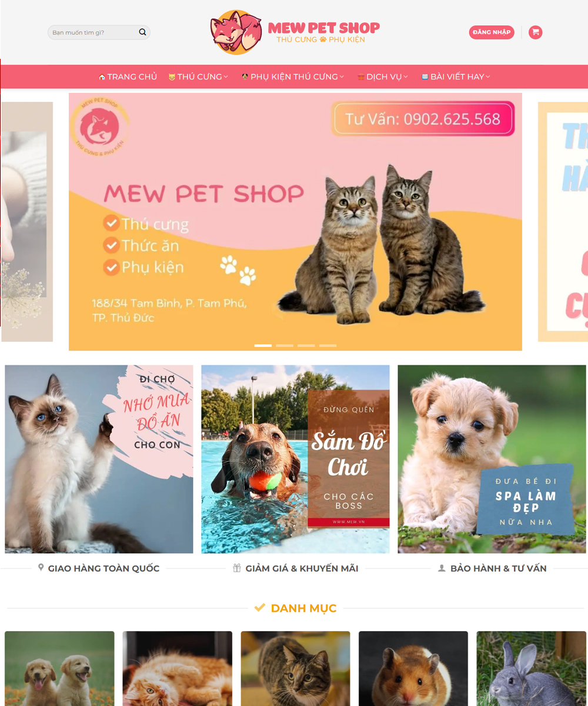The height and width of the screenshot is (706, 588).
Task: Expand the Phụ Kiện Thú Cưng dropdown chevron
Action: pos(342,76)
